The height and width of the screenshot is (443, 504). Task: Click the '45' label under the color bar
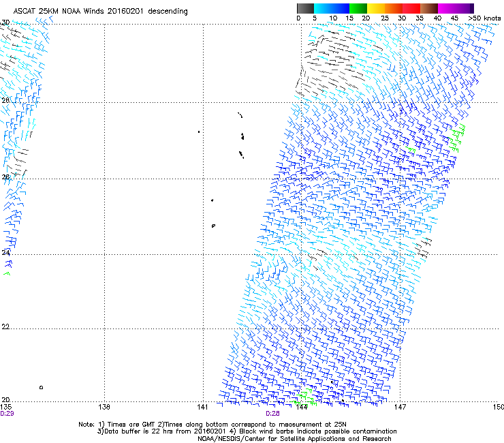(x=454, y=18)
